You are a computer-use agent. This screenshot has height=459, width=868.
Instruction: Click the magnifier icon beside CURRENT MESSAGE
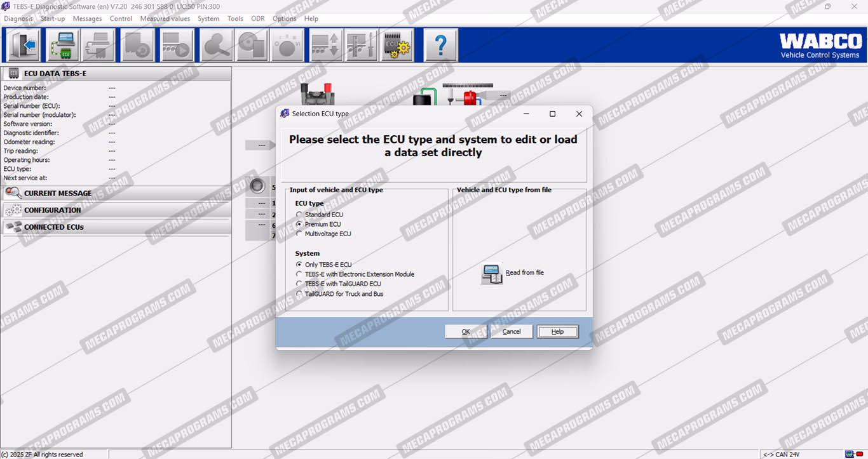pos(13,193)
